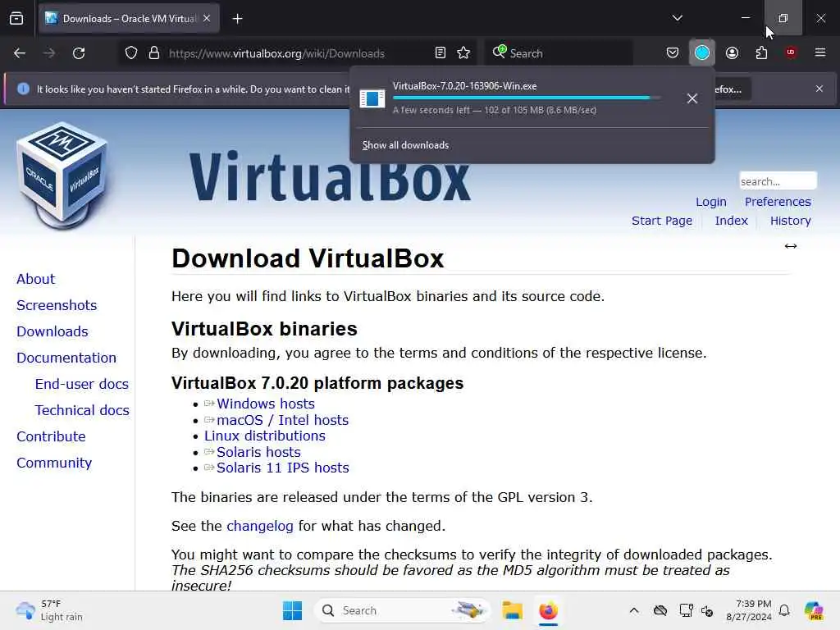
Task: Open About in the sidebar
Action: pos(36,279)
